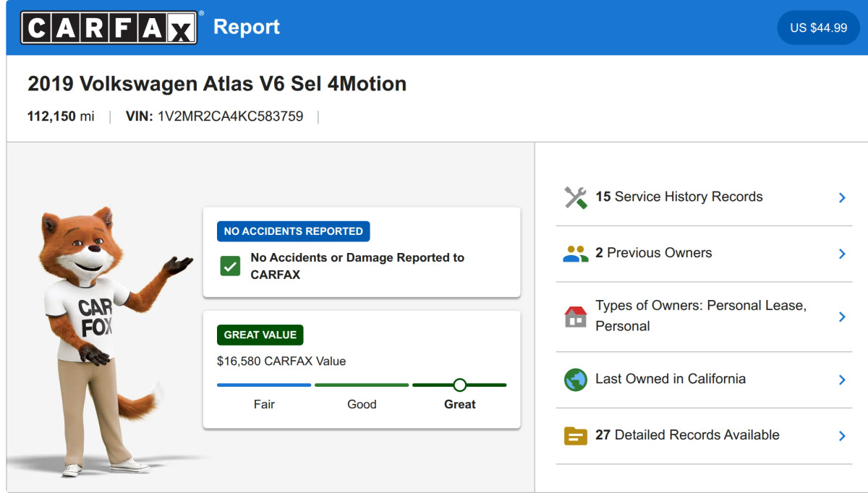Click the people Previous Owners icon
Viewport: 868px width, 493px height.
tap(576, 254)
